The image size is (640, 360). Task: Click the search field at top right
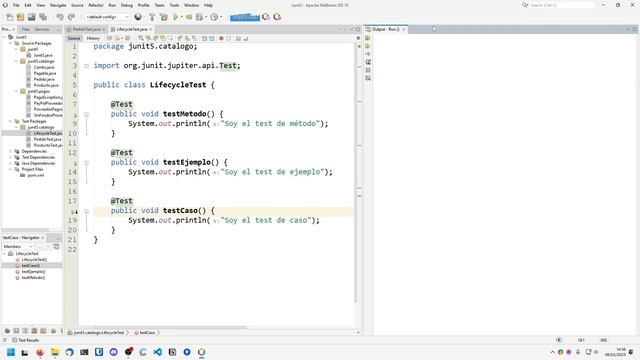click(x=562, y=5)
